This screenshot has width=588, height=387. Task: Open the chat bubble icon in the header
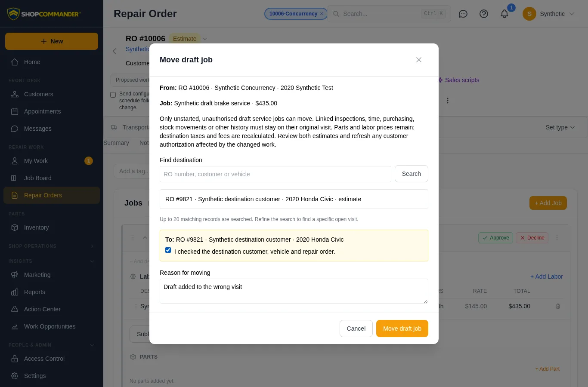click(x=463, y=14)
